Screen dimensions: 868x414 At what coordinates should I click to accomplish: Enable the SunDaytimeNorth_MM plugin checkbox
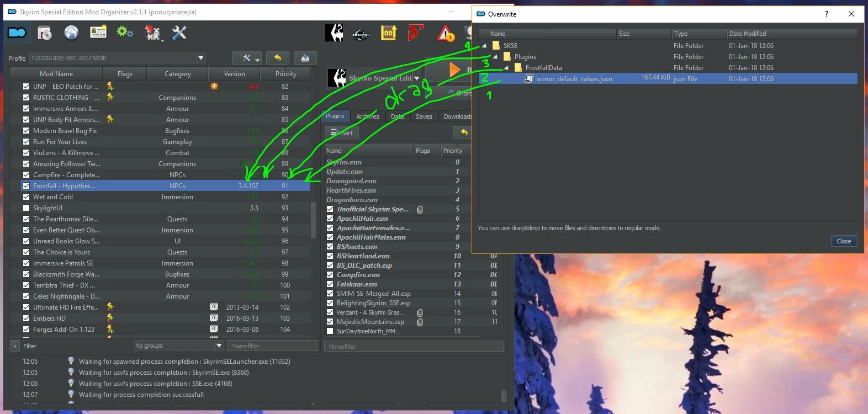coord(330,331)
